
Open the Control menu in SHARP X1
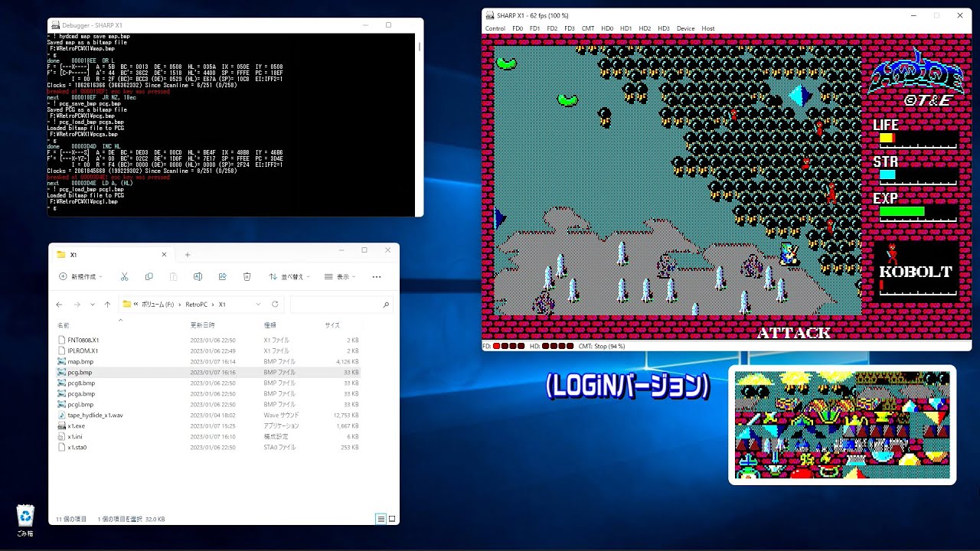click(x=495, y=28)
